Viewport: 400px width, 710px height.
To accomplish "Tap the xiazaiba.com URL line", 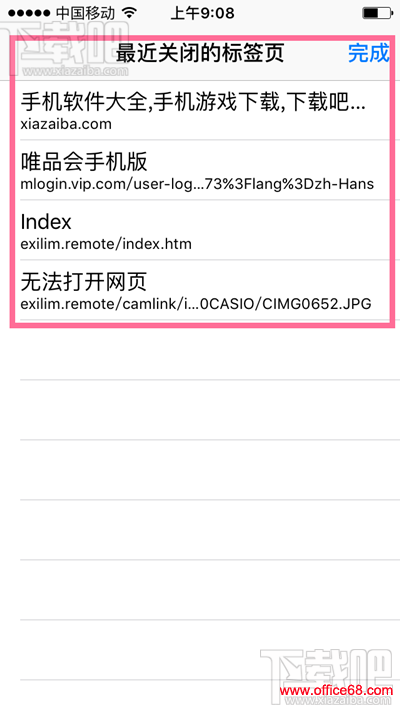I will click(x=66, y=124).
